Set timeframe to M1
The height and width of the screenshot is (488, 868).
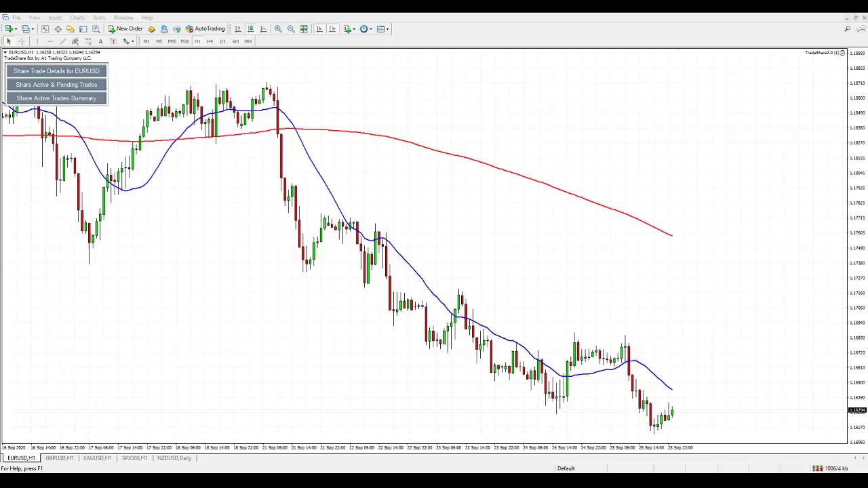pos(146,41)
